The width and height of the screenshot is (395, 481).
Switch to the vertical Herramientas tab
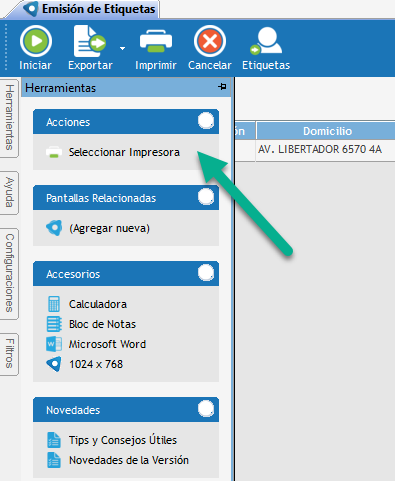(9, 117)
